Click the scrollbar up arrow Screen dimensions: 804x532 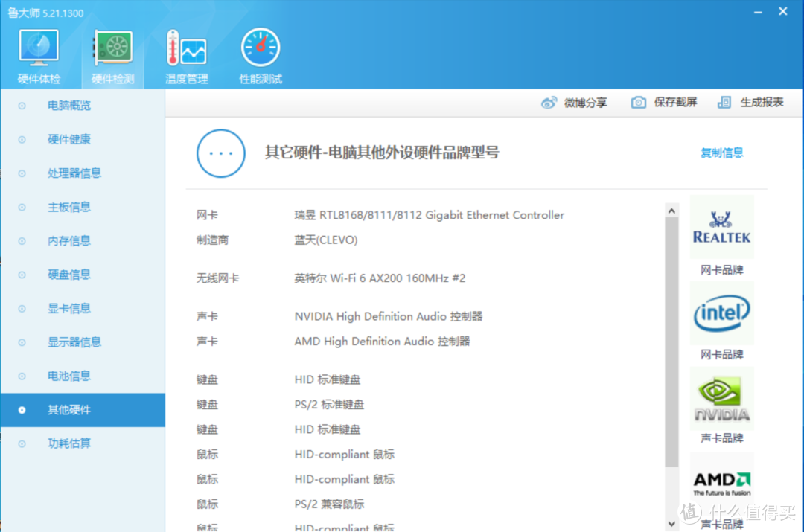671,209
